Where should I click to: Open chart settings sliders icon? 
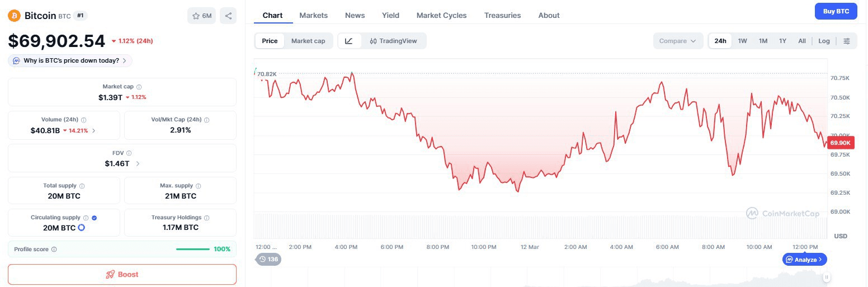tap(847, 41)
